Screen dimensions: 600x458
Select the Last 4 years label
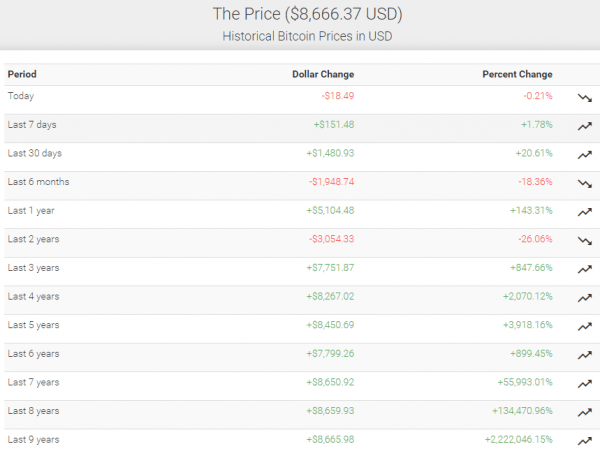click(x=33, y=297)
